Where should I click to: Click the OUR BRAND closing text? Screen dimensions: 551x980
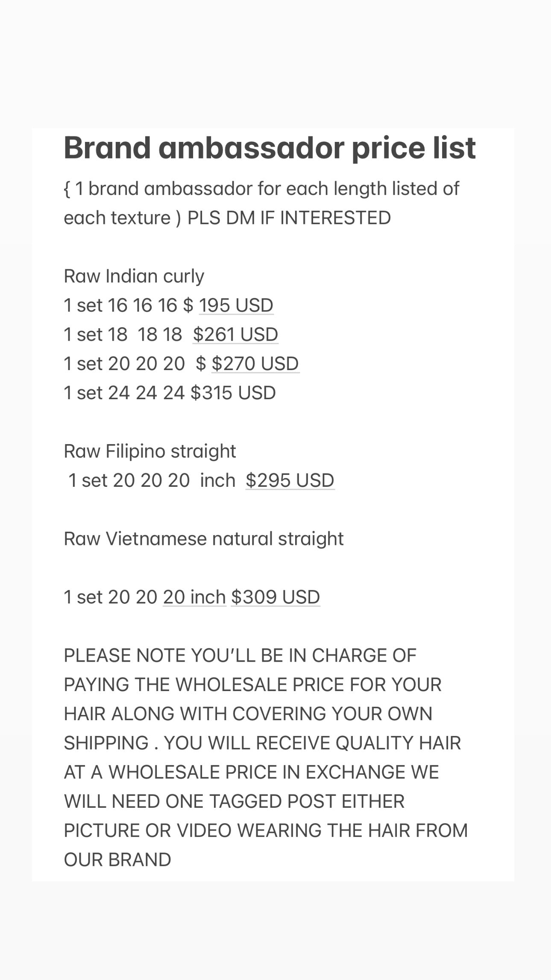[x=117, y=860]
